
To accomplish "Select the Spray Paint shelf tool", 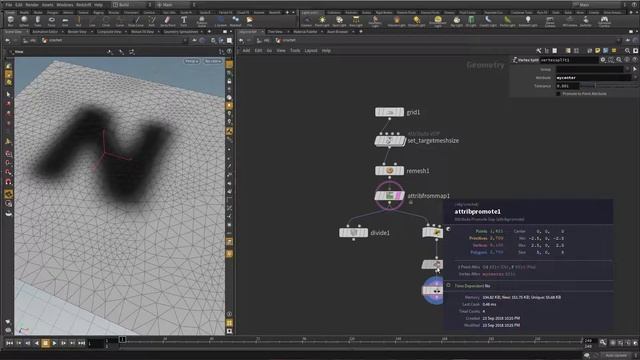I will 167,20.
